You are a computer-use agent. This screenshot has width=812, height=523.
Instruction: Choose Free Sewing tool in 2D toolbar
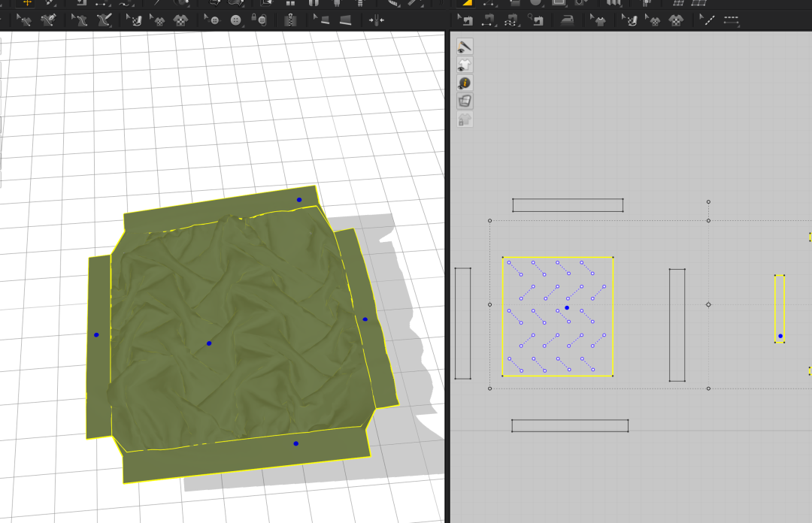pyautogui.click(x=511, y=20)
